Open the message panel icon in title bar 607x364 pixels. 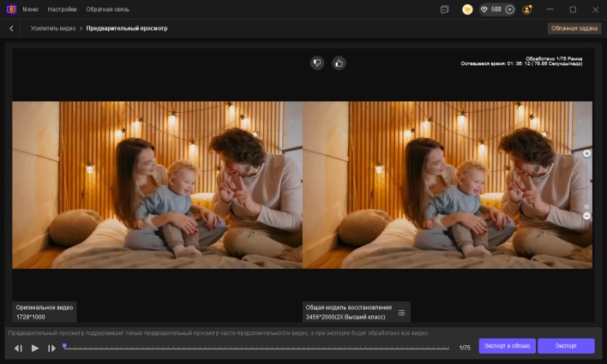pos(444,9)
